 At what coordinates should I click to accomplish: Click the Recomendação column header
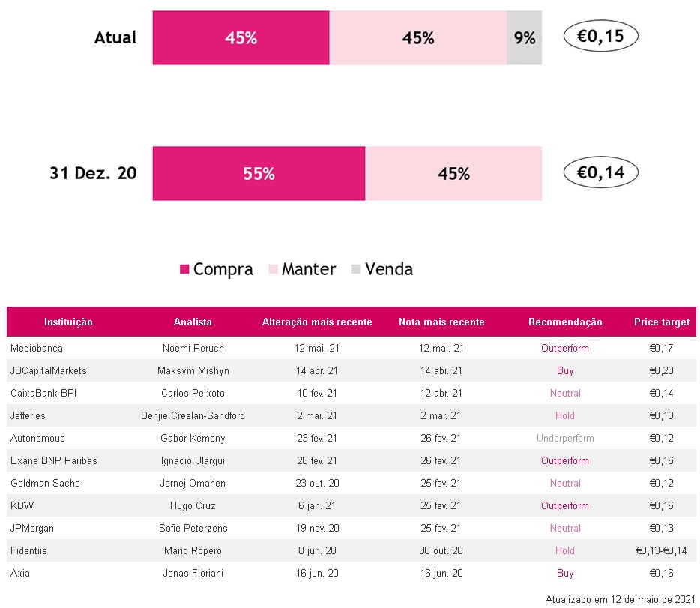(565, 322)
